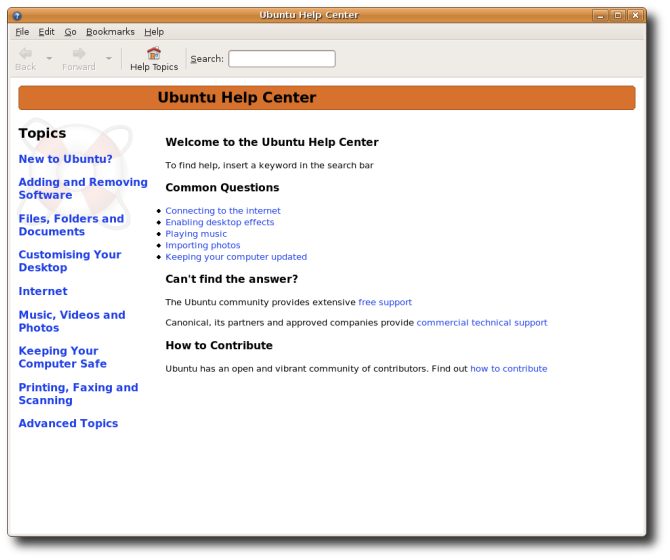Open the how to contribute link
The image size is (670, 560).
(x=509, y=369)
